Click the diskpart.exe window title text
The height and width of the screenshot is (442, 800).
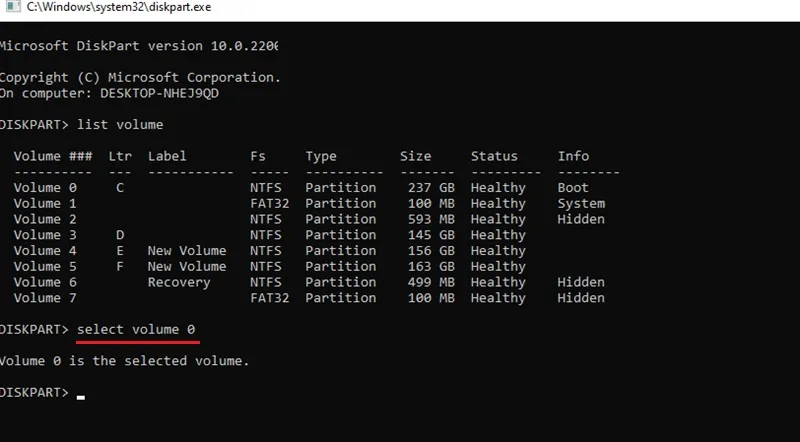coord(119,7)
